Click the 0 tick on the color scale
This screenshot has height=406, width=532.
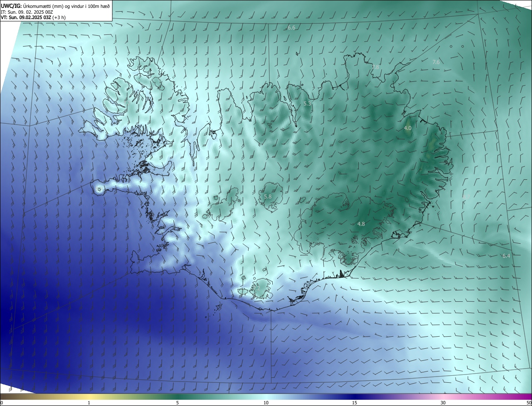[x=2, y=403]
